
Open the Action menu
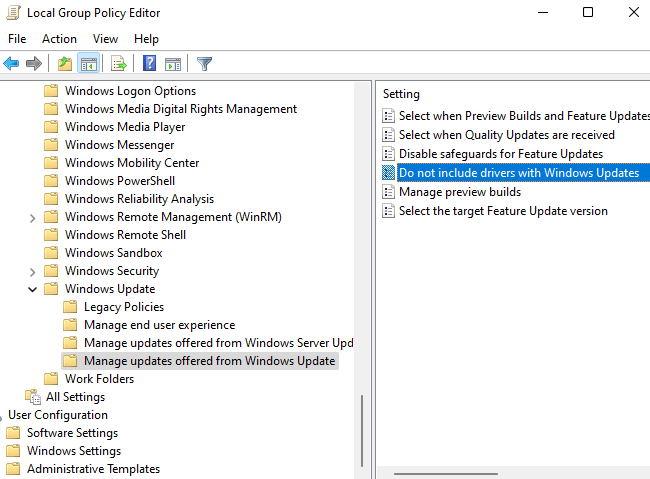[59, 38]
